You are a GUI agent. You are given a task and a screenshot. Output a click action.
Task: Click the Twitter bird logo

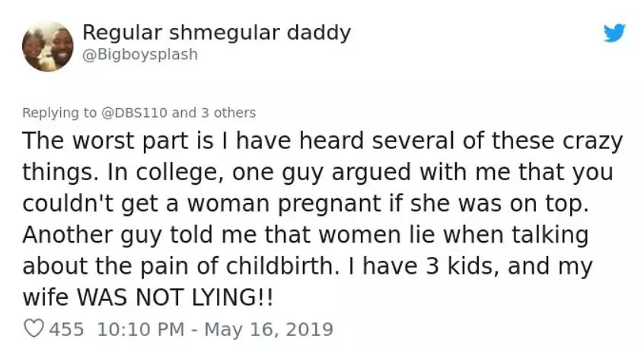[614, 33]
